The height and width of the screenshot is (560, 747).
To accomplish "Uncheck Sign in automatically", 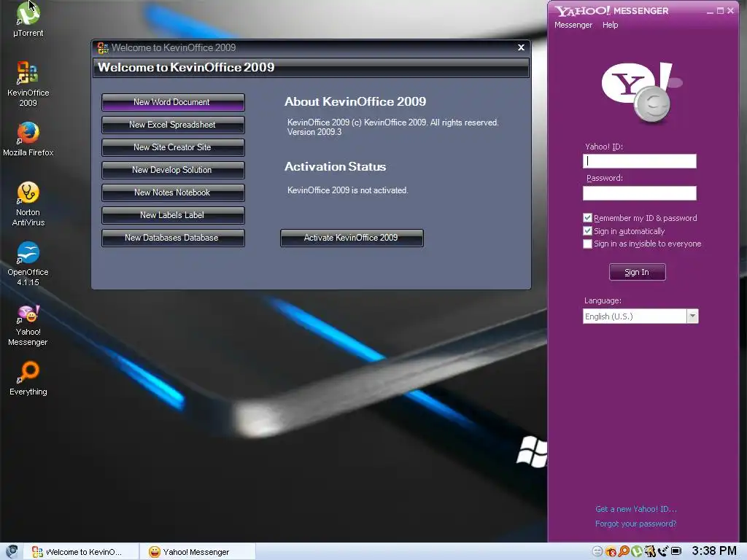I will click(587, 231).
